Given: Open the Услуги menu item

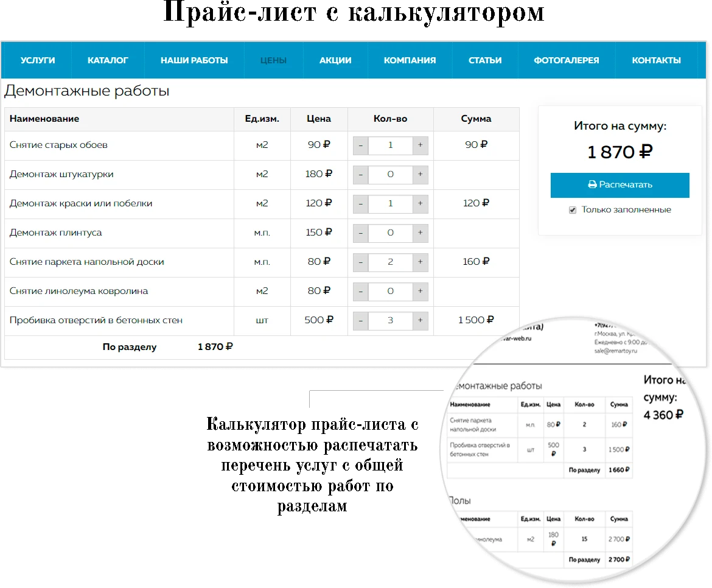Looking at the screenshot, I should tap(38, 60).
